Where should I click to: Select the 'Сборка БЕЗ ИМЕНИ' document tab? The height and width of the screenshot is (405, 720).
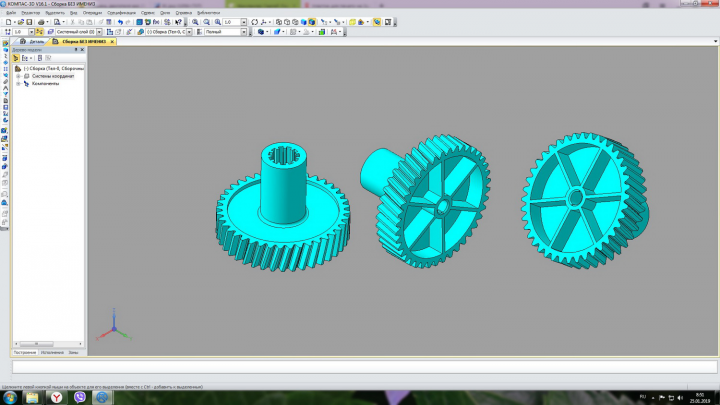pyautogui.click(x=84, y=42)
